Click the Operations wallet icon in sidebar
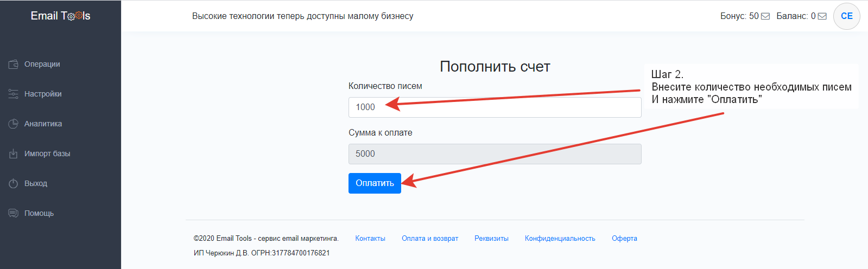Image resolution: width=868 pixels, height=269 pixels. coord(14,65)
